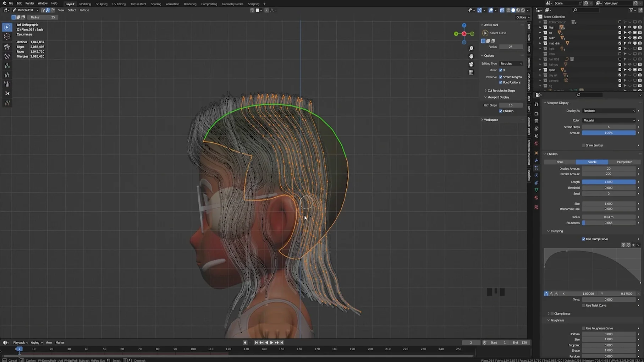Select the Smooth hair tool
Screen dimensions: 644x362
7,56
